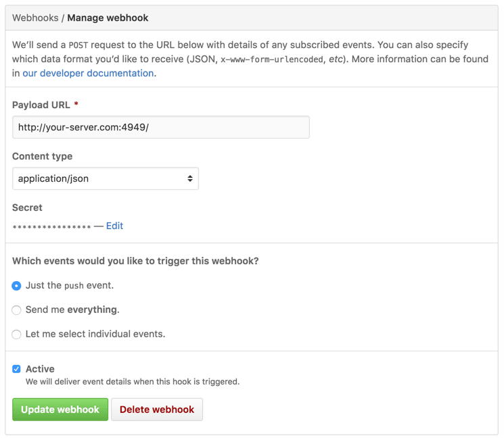Open our developer documentation link
The width and height of the screenshot is (504, 440).
pos(88,73)
